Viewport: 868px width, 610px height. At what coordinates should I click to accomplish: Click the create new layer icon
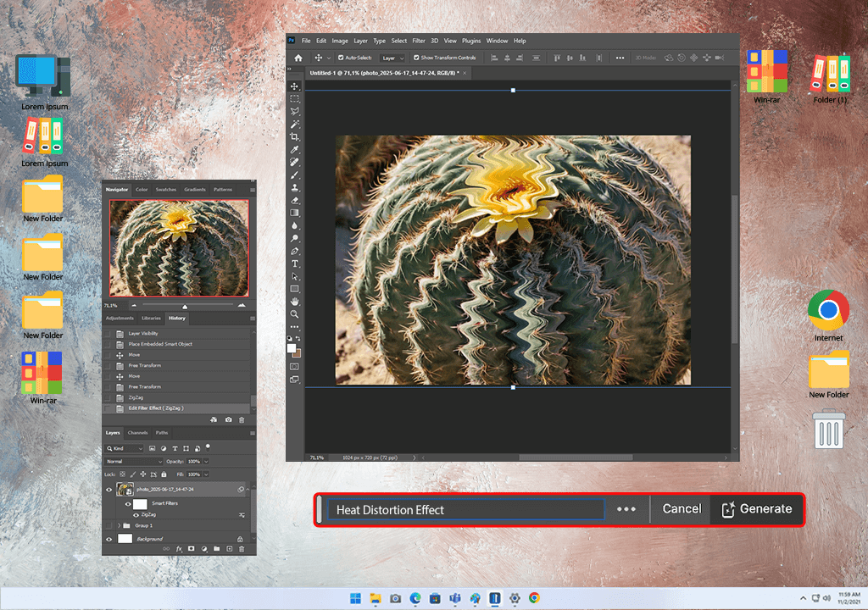[x=229, y=548]
